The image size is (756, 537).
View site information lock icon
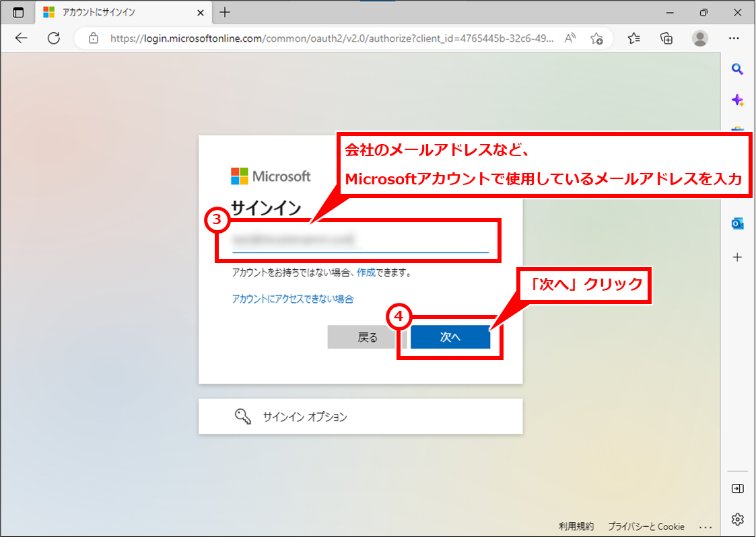point(94,38)
